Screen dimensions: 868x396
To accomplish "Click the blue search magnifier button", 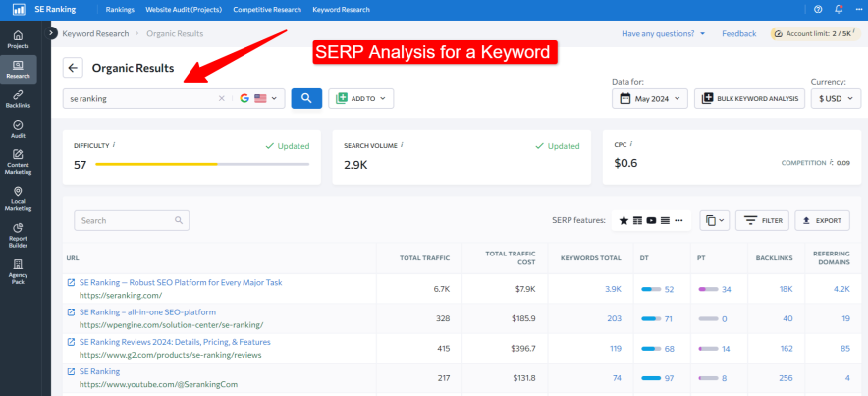I will [306, 98].
